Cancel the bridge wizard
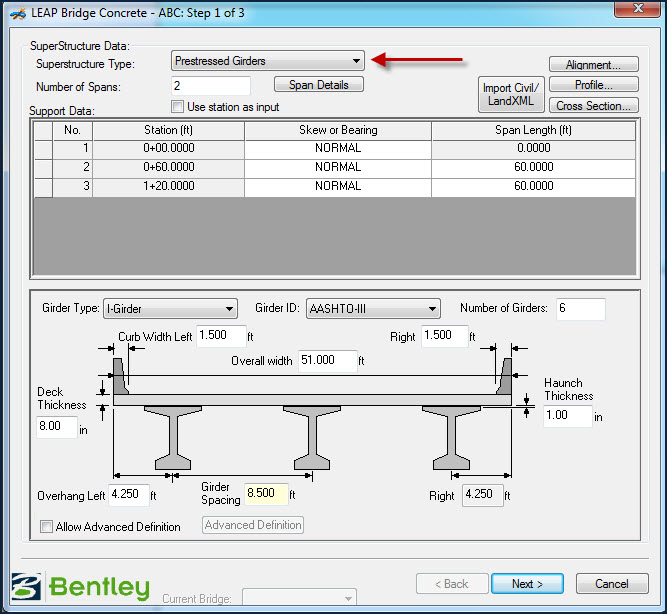The image size is (667, 614). pos(612,584)
